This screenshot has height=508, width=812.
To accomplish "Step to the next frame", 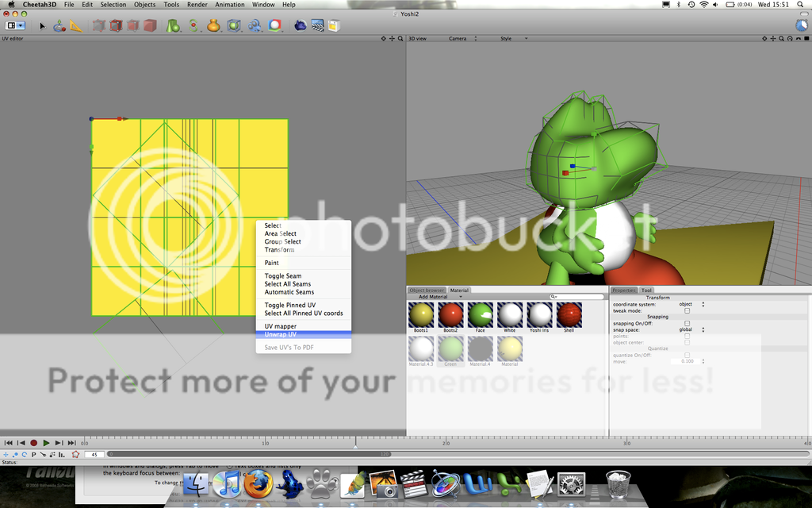I will point(59,443).
